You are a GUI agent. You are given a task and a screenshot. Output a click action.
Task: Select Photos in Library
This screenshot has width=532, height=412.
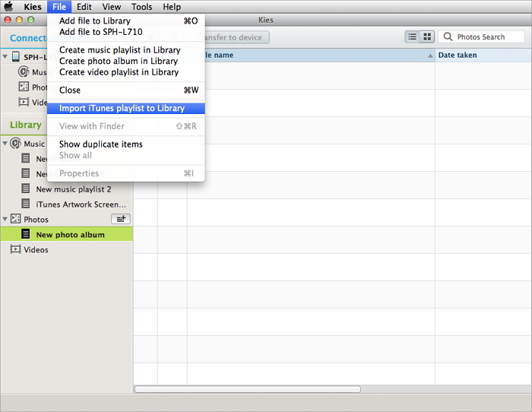click(x=36, y=220)
